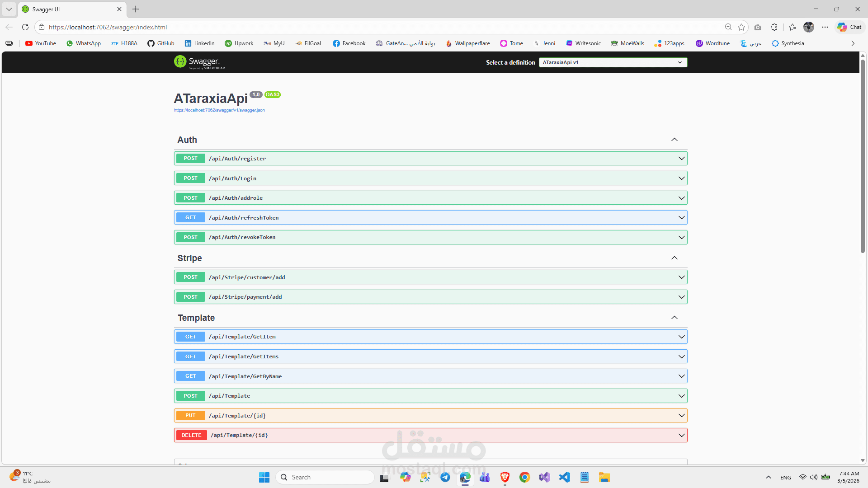The image size is (868, 488).
Task: Collapse the Stripe section chevron
Action: [x=674, y=258]
